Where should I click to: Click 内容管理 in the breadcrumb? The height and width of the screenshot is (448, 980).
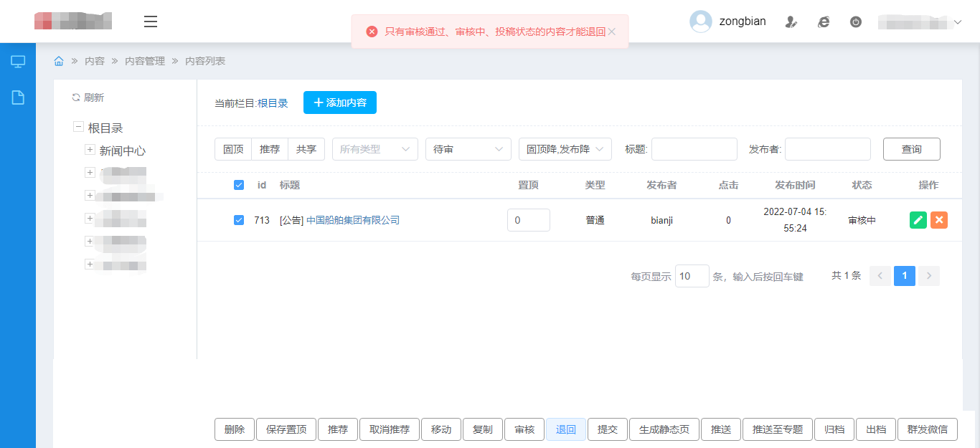(144, 61)
